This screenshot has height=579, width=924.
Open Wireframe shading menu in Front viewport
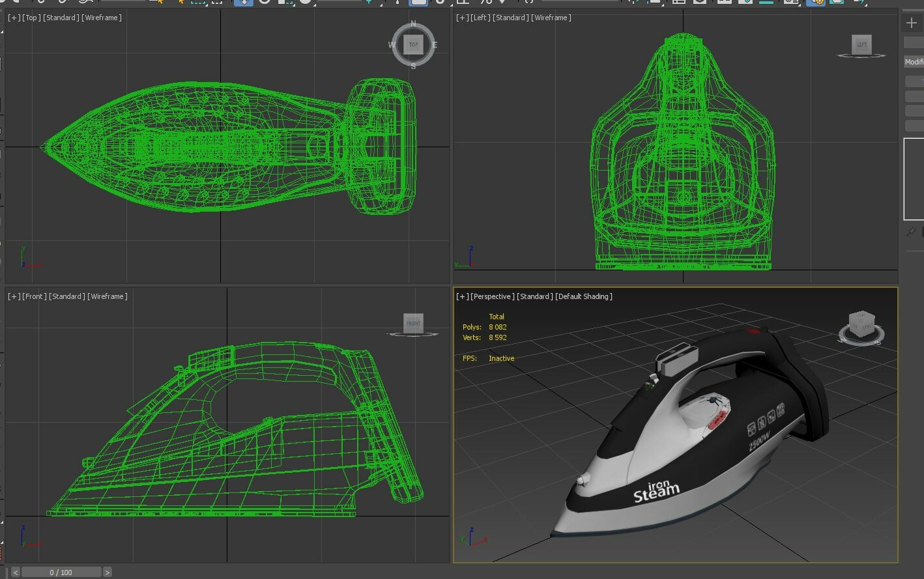point(108,296)
